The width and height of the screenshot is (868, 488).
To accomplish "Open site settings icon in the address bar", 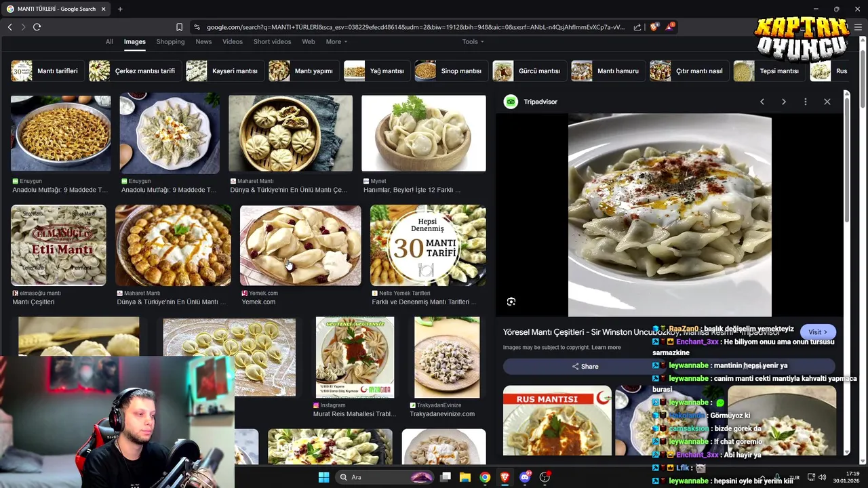I will tap(197, 27).
